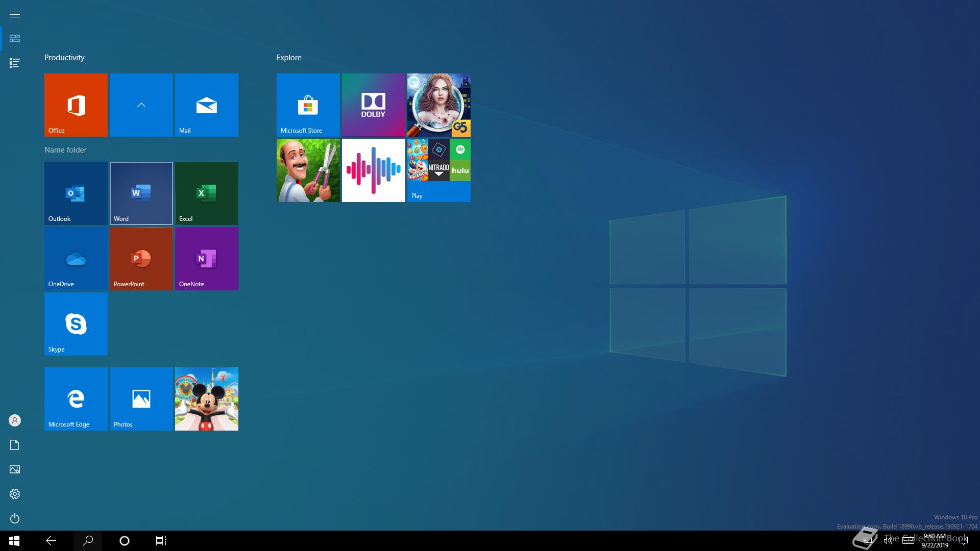Open Cortana from the taskbar circle

[125, 541]
